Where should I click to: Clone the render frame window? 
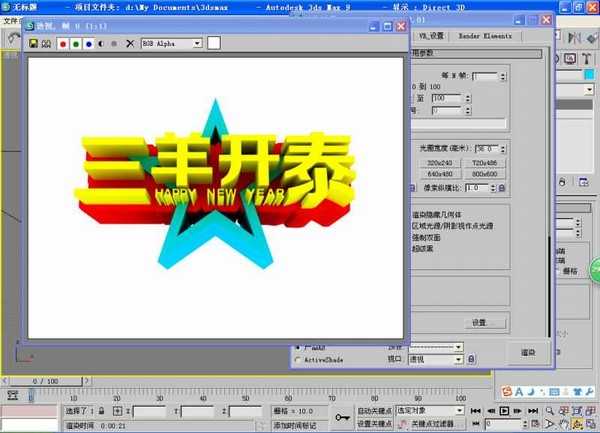click(x=46, y=44)
